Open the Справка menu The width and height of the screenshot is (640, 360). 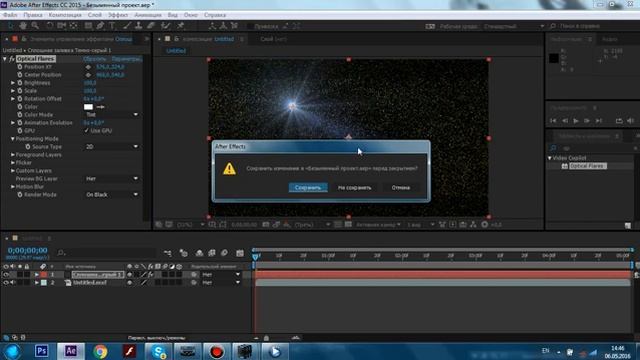(x=215, y=15)
